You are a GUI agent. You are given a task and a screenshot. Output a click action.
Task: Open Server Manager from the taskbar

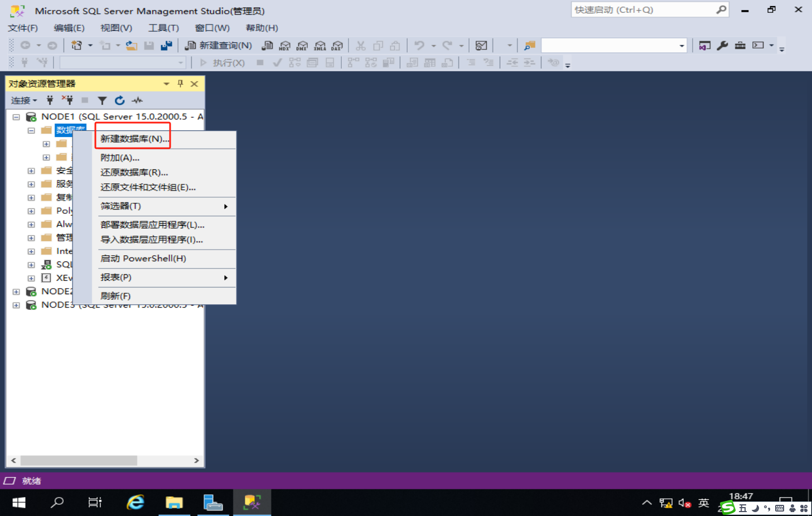pyautogui.click(x=213, y=503)
